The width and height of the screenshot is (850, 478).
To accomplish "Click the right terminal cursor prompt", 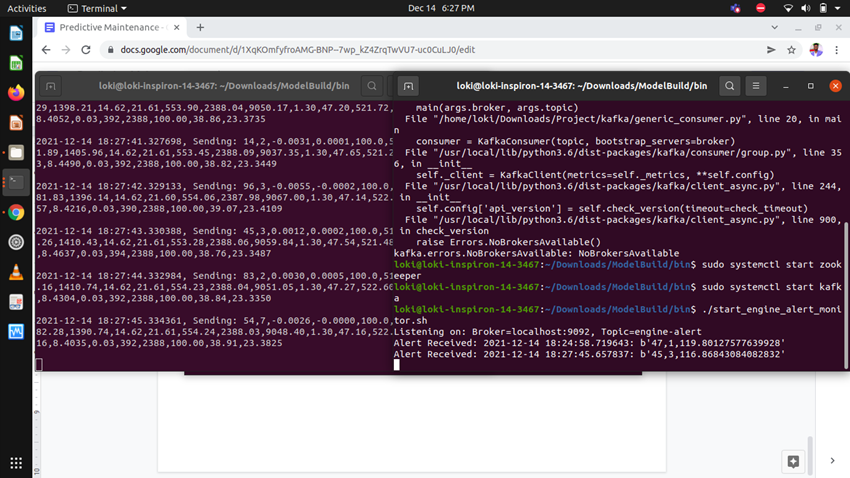I will [x=397, y=365].
